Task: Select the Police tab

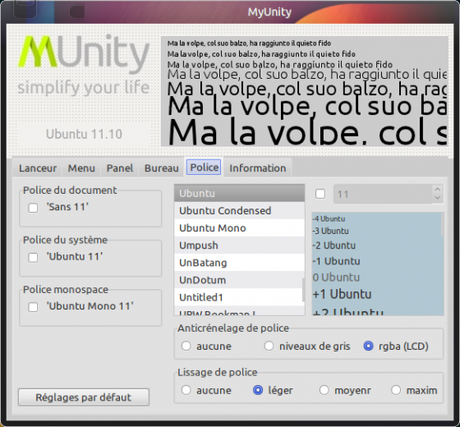Action: tap(204, 167)
